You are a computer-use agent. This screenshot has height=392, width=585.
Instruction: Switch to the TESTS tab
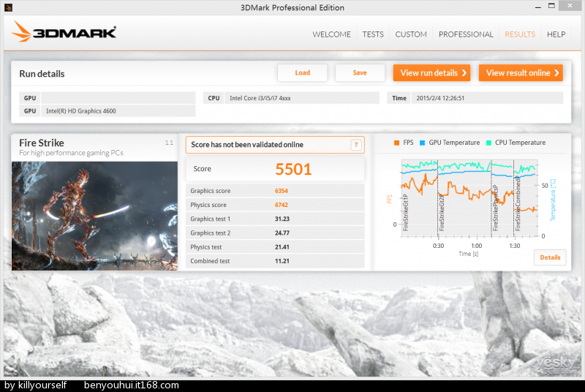pos(373,34)
